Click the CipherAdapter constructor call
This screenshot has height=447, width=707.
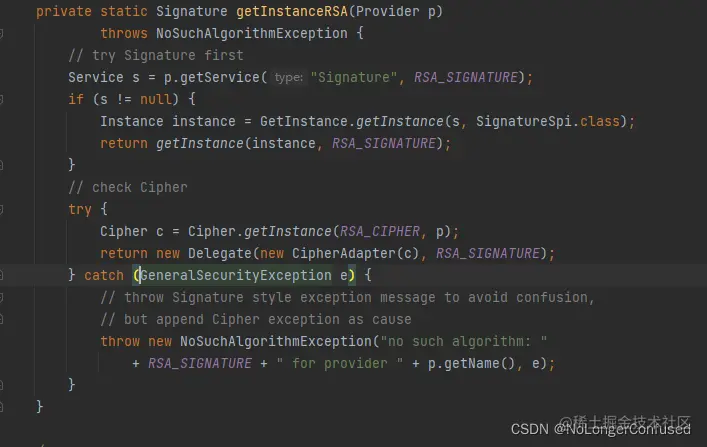(x=343, y=253)
